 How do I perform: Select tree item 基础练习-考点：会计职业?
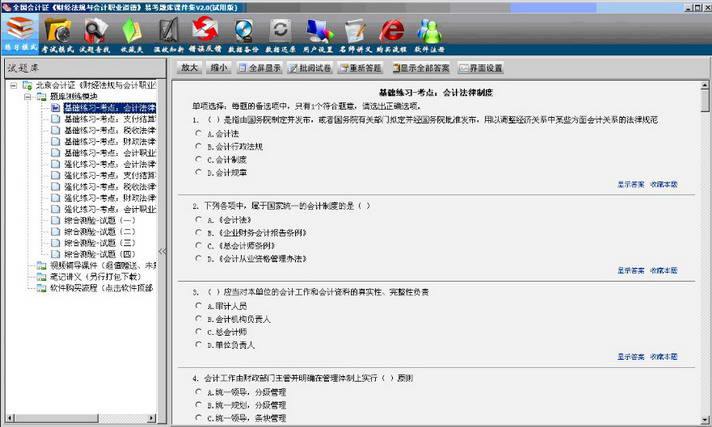109,153
